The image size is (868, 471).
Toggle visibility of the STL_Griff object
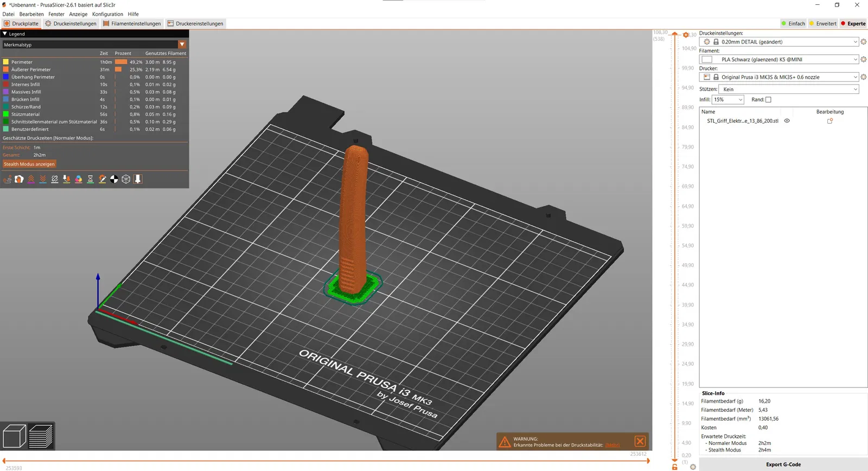click(787, 121)
